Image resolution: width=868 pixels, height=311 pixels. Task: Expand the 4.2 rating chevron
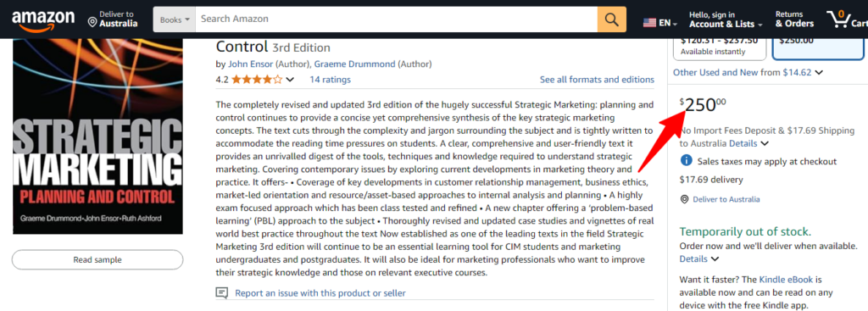click(290, 80)
